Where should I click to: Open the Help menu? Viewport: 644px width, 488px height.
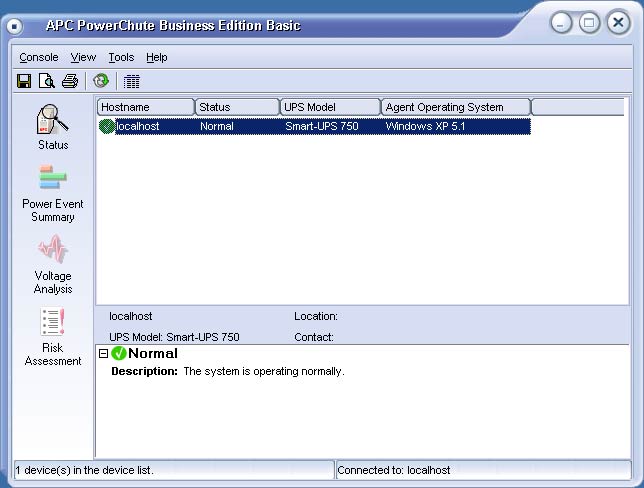(x=156, y=57)
